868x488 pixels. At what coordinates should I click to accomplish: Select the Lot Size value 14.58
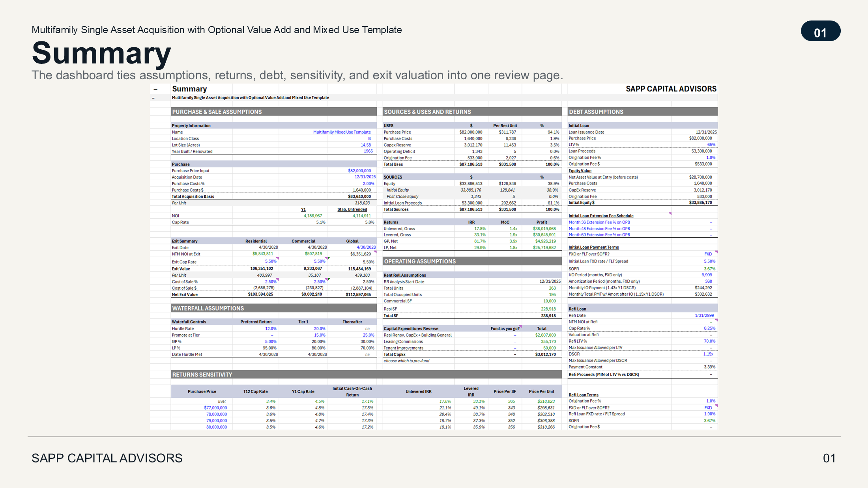pyautogui.click(x=366, y=145)
